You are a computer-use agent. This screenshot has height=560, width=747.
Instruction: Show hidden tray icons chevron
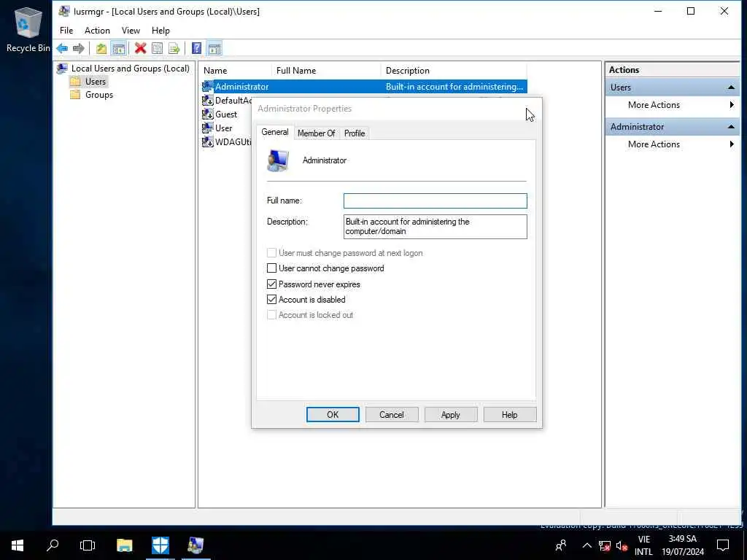click(587, 545)
